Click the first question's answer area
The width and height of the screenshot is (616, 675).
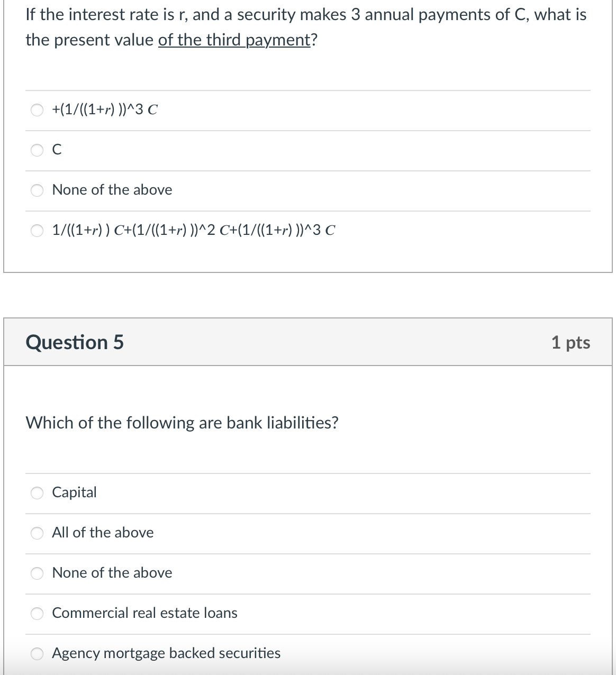(x=307, y=169)
